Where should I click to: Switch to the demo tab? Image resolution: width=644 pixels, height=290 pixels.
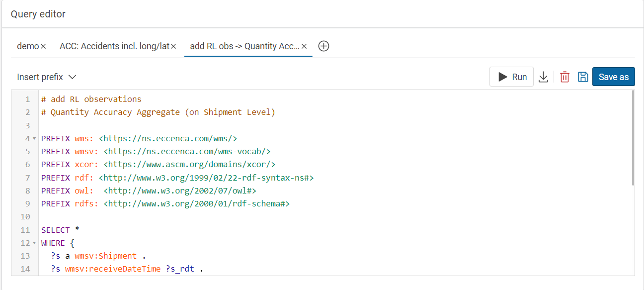coord(28,46)
